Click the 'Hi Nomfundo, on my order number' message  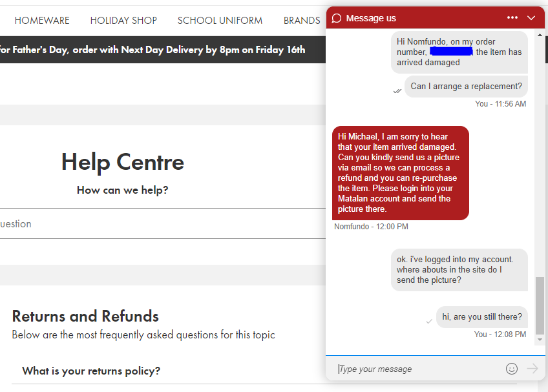(459, 52)
